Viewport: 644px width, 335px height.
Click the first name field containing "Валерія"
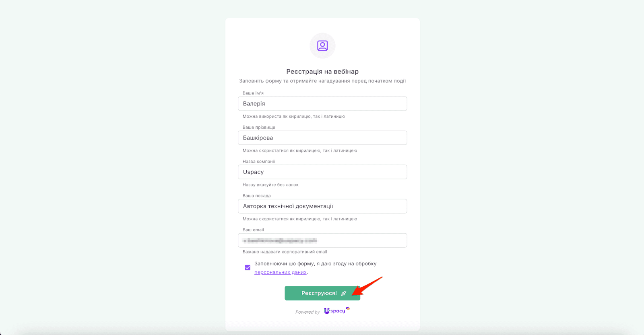[322, 104]
